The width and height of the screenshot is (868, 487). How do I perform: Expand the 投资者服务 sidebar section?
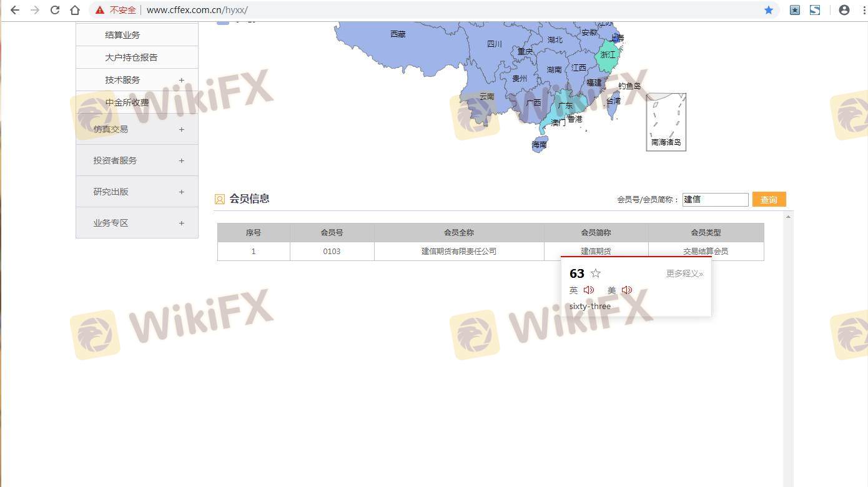[181, 160]
